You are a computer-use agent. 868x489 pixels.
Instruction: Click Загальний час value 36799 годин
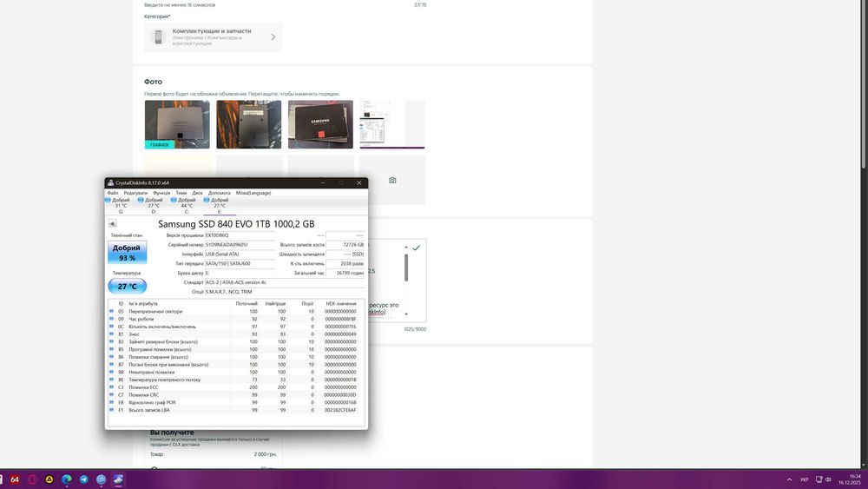[x=345, y=273]
